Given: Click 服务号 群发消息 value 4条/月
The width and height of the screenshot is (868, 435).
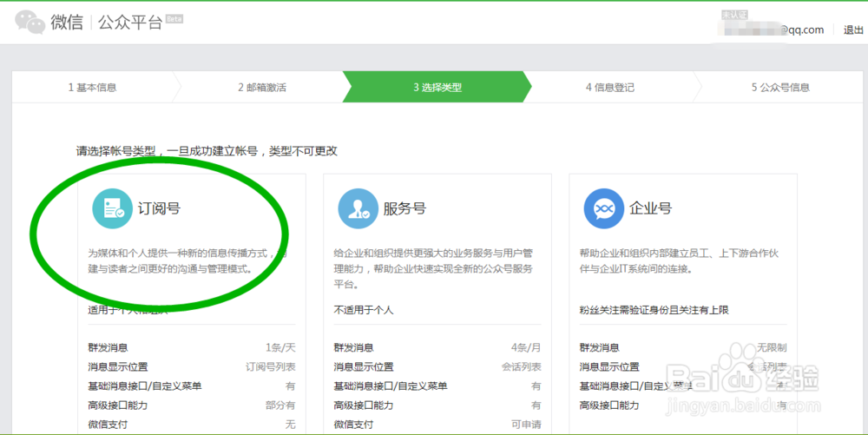Looking at the screenshot, I should [526, 347].
